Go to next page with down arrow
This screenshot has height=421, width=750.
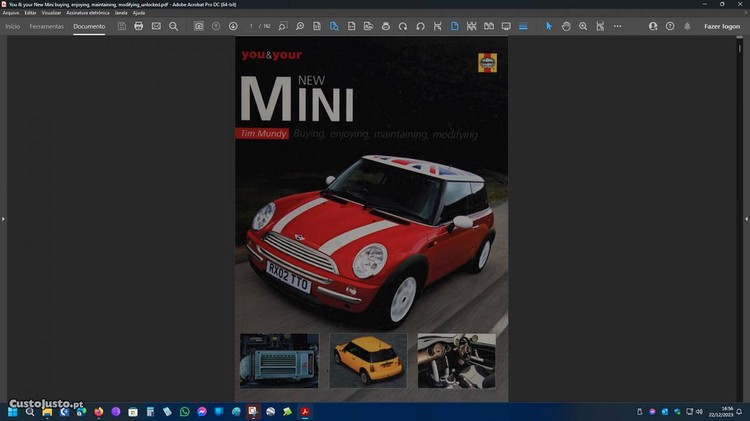tap(233, 26)
